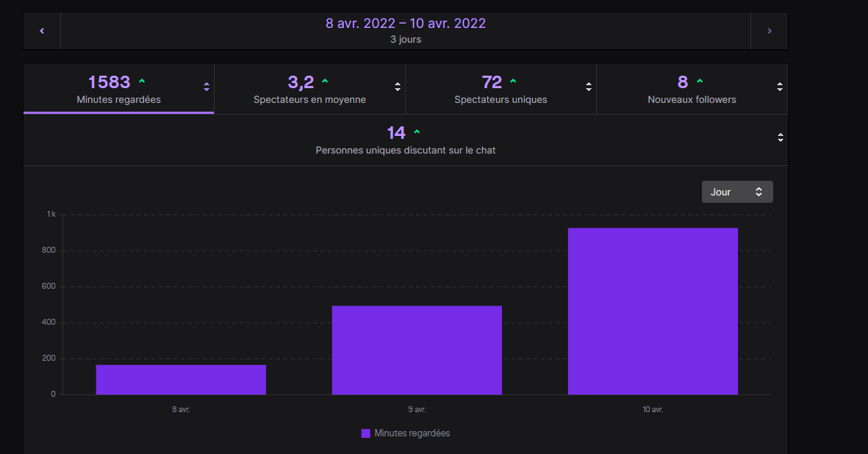
Task: Click the Minutes regardées legend label
Action: click(x=412, y=433)
